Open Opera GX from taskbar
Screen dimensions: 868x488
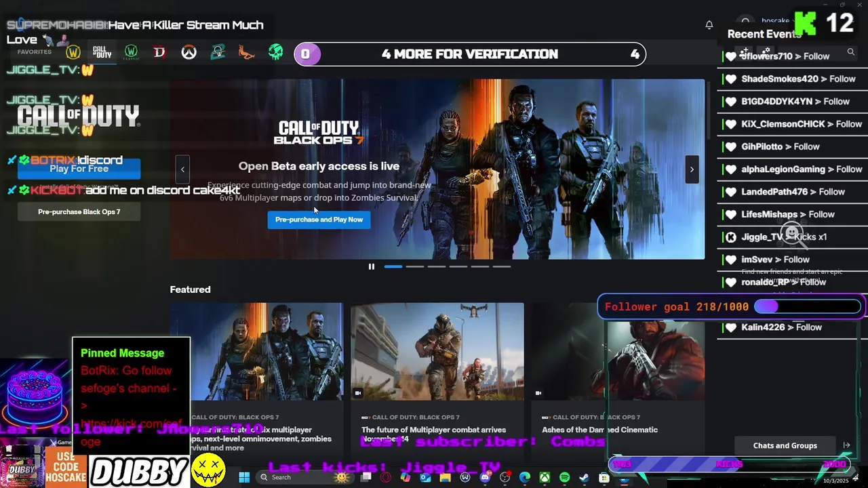point(386,477)
